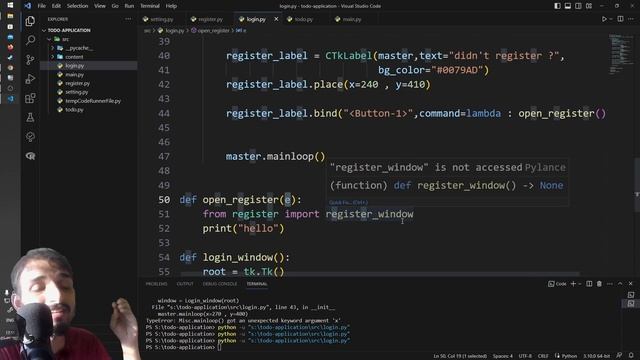Image resolution: width=640 pixels, height=360 pixels.
Task: Click Spaces: 4 indentation in status bar
Action: 502,356
